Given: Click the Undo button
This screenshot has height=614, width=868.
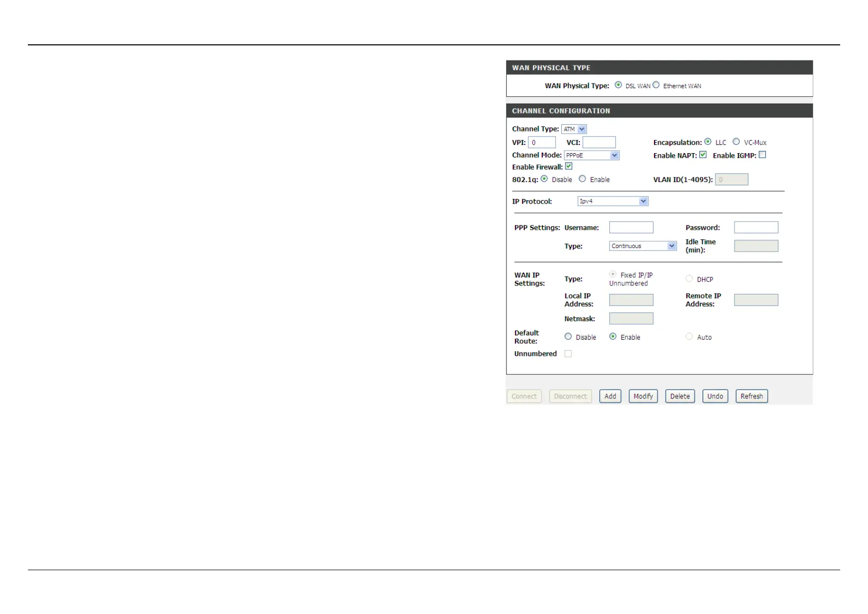Looking at the screenshot, I should click(715, 396).
